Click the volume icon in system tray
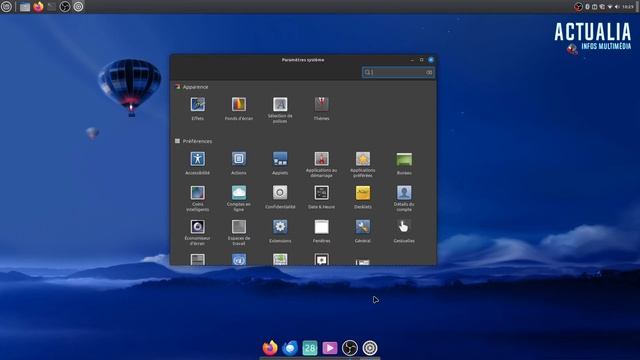This screenshot has height=360, width=640. pyautogui.click(x=617, y=7)
